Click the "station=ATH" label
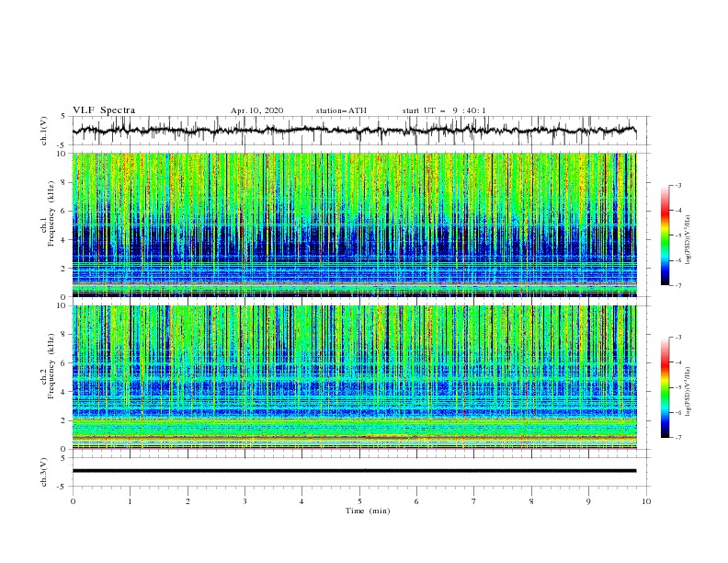728x563 pixels. coord(341,110)
